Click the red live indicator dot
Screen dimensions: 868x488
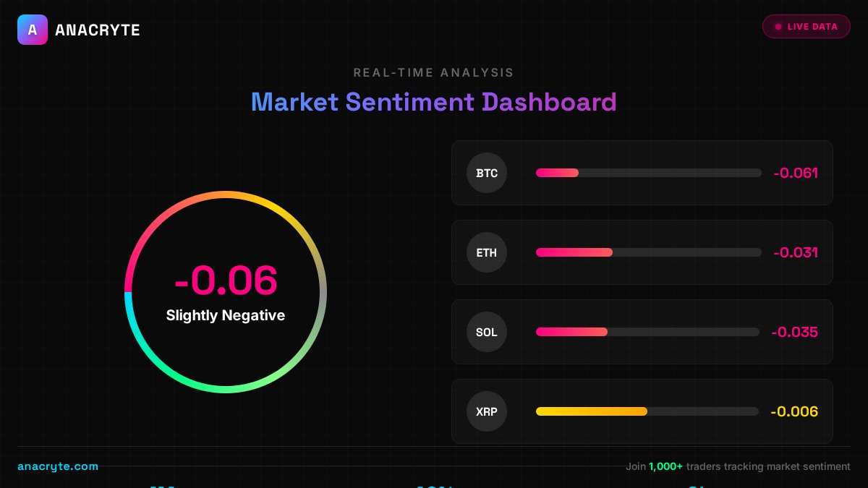(778, 27)
